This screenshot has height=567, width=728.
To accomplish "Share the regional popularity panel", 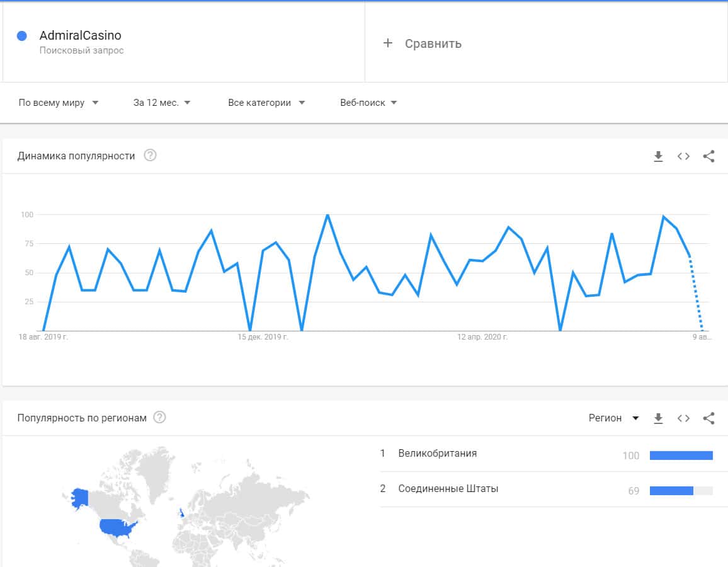I will point(708,418).
